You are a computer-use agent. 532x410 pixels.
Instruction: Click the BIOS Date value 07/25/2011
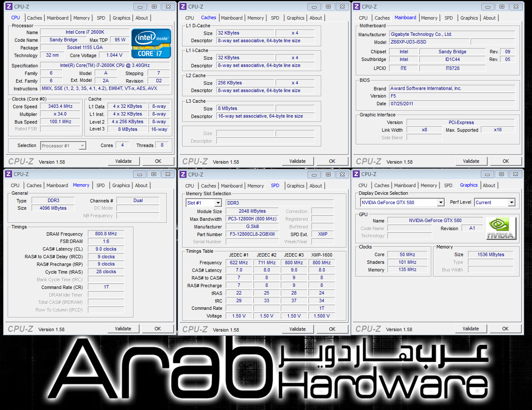click(452, 104)
